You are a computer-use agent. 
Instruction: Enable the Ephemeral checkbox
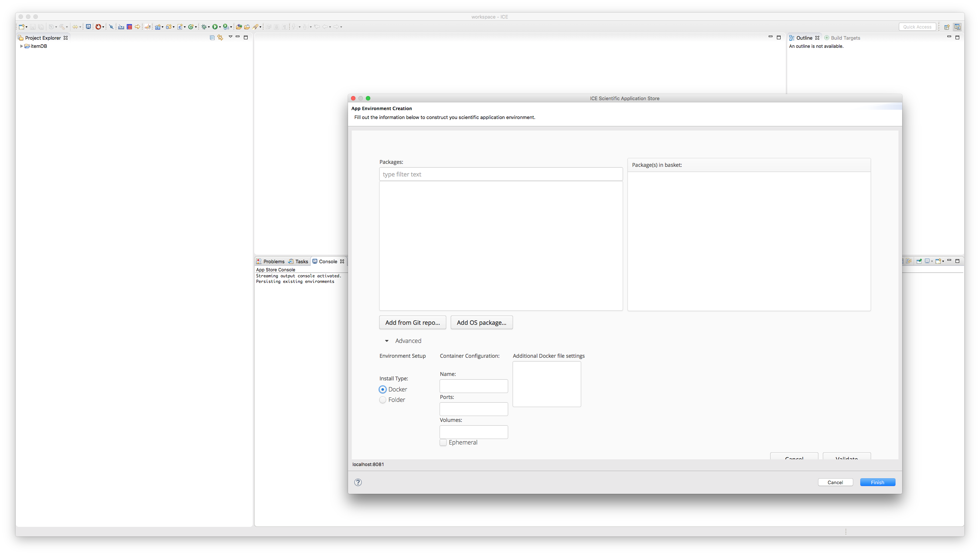click(x=443, y=443)
